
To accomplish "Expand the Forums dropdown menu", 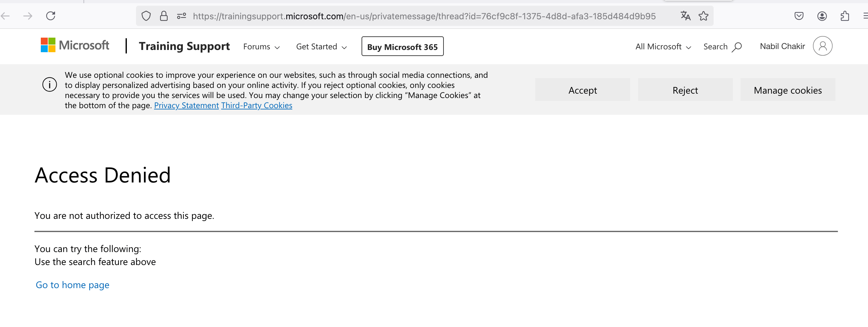I will tap(262, 47).
